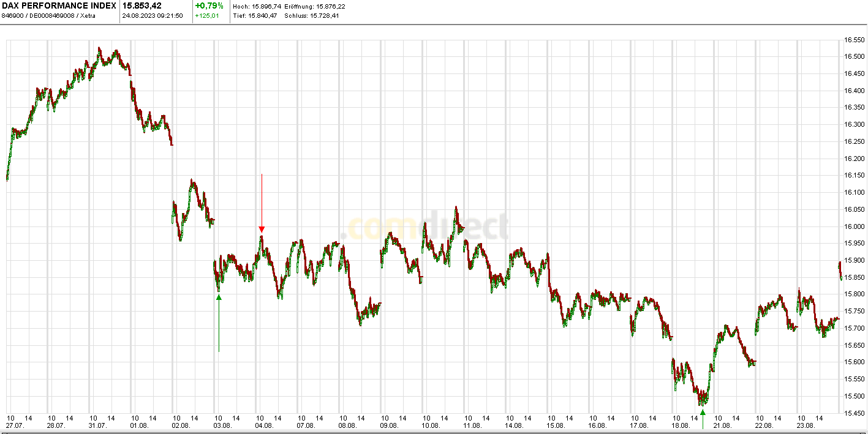Image resolution: width=868 pixels, height=434 pixels.
Task: Click the 22.08. date label
Action: point(764,425)
